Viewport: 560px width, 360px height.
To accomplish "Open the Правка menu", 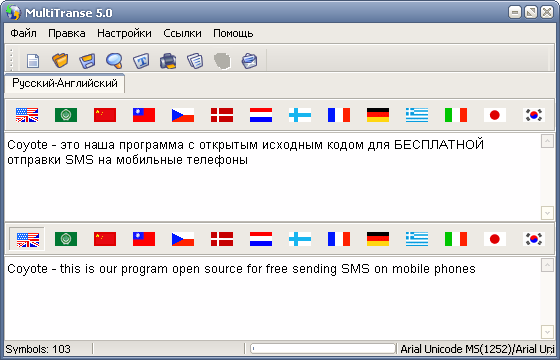I will click(67, 33).
